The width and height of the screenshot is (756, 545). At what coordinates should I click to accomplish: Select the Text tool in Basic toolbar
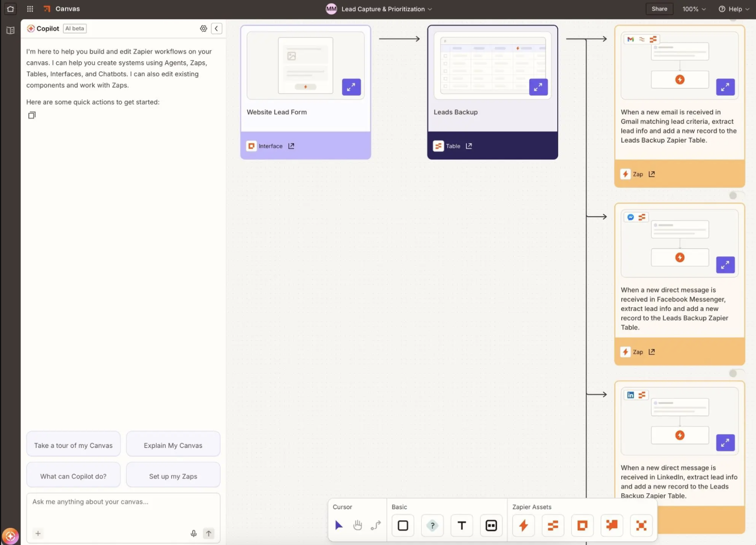[461, 525]
